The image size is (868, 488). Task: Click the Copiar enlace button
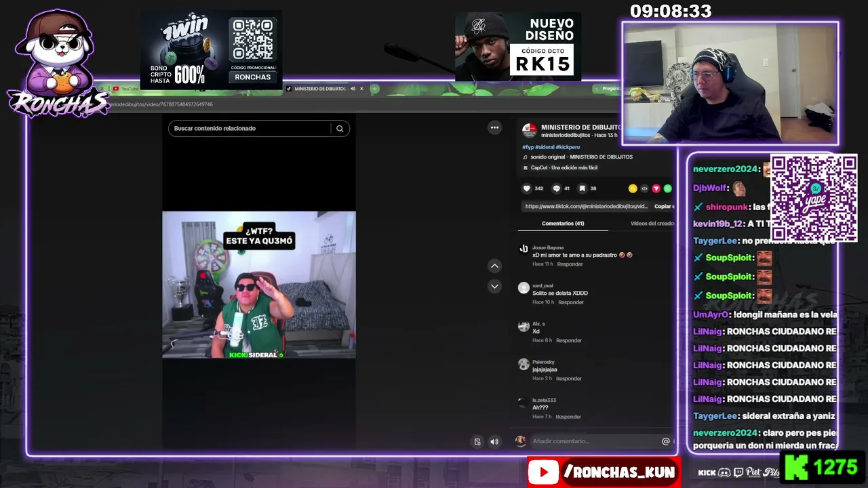664,206
